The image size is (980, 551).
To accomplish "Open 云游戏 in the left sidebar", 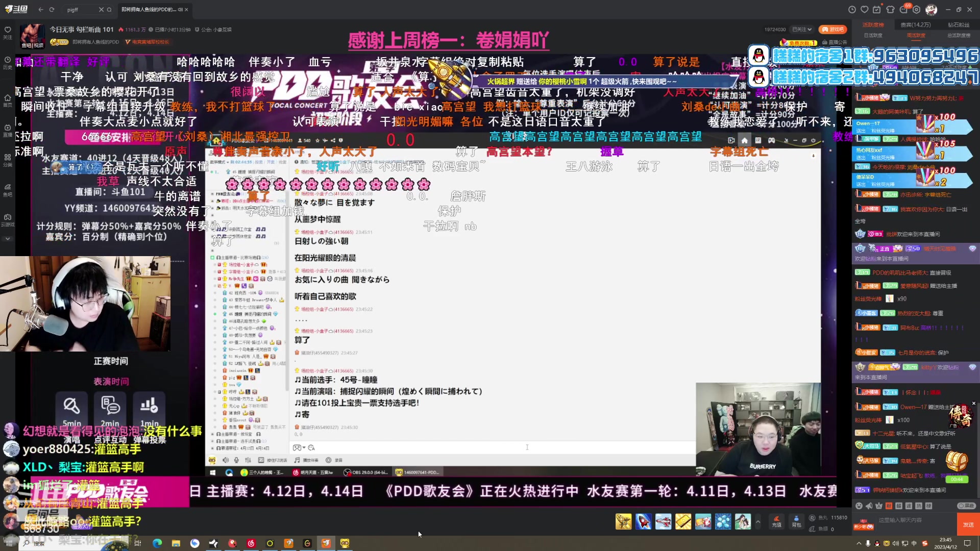I will point(8,220).
